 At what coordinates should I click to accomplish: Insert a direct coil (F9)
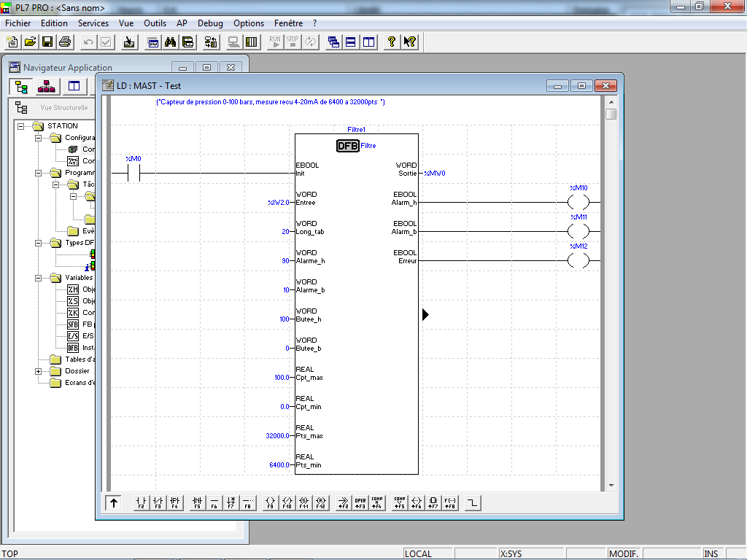coord(270,502)
